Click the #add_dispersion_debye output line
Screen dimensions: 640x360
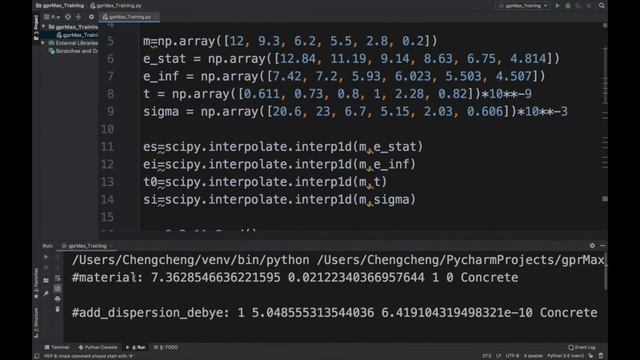[335, 313]
